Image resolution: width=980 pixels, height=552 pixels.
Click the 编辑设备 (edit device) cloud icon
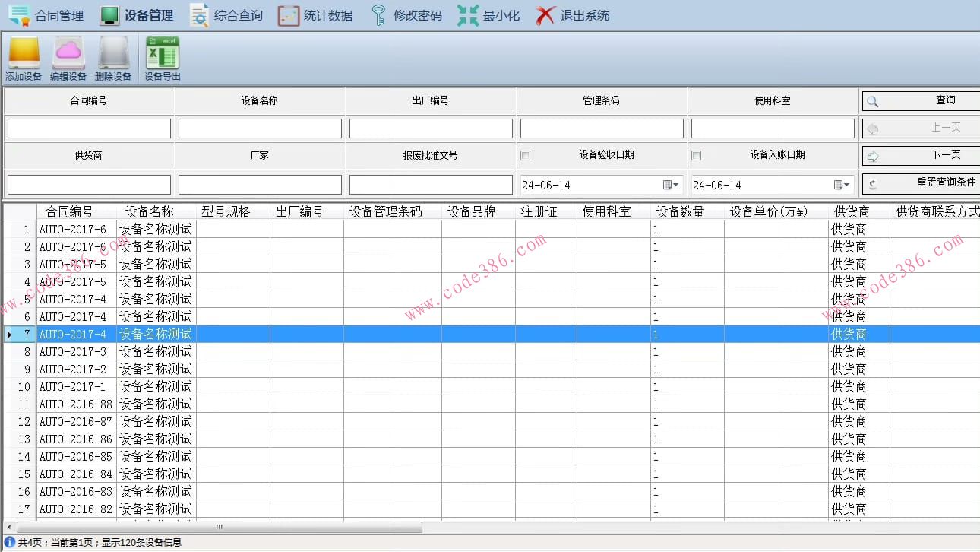click(x=68, y=58)
